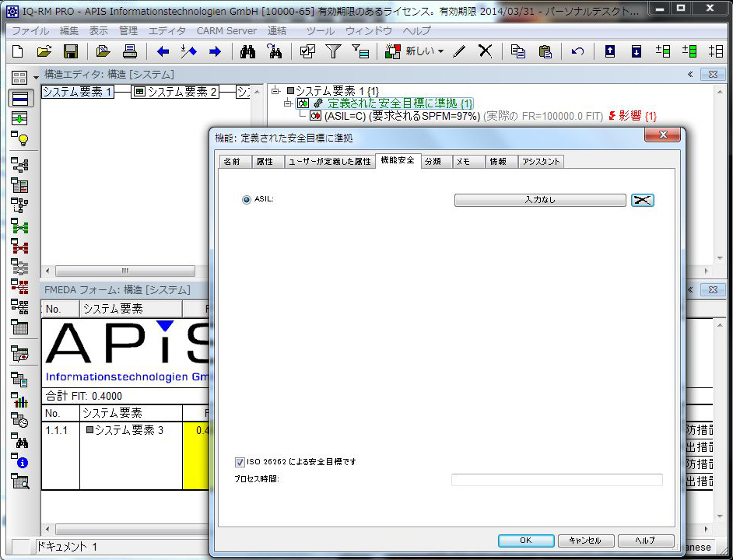Open the ファイル menu

click(30, 31)
